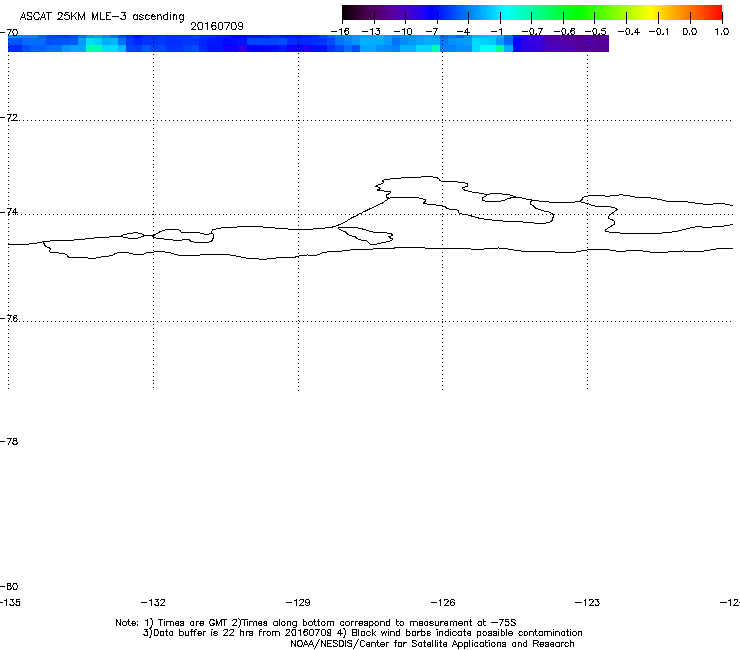The height and width of the screenshot is (650, 740).
Task: Click the -0.5 colorbar tick label
Action: click(x=596, y=32)
